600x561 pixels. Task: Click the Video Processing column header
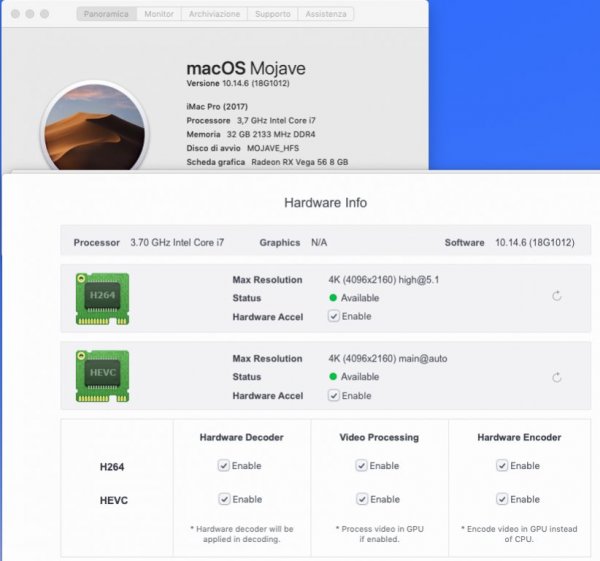(x=379, y=437)
